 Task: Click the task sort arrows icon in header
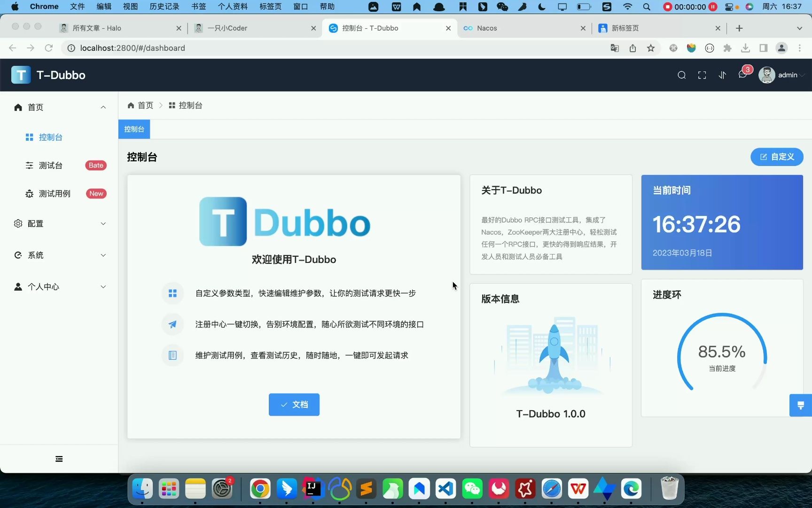(722, 75)
